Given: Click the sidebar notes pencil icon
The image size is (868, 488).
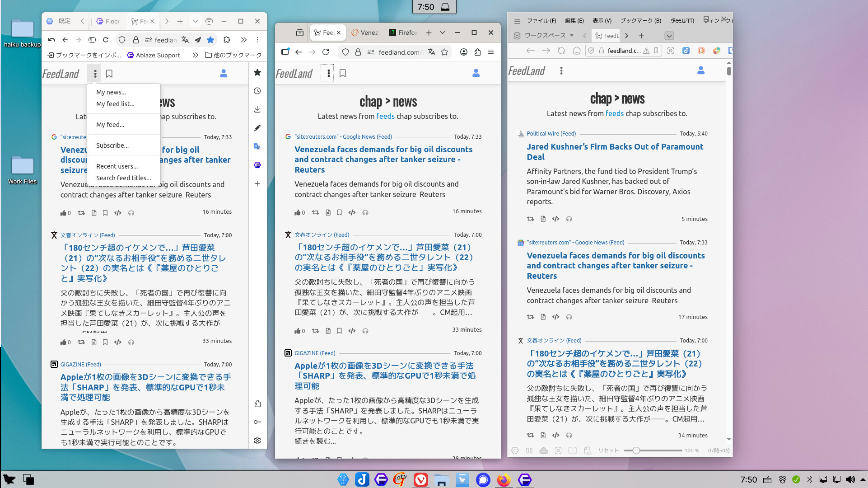Looking at the screenshot, I should point(257,128).
